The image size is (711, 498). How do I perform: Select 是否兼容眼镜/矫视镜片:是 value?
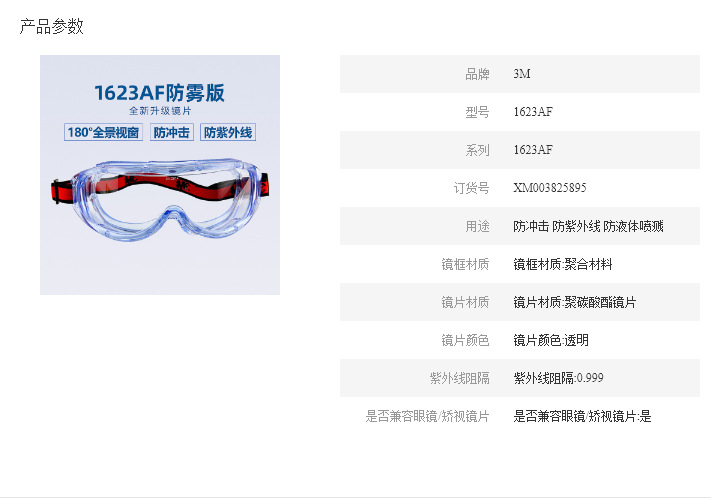pyautogui.click(x=582, y=416)
